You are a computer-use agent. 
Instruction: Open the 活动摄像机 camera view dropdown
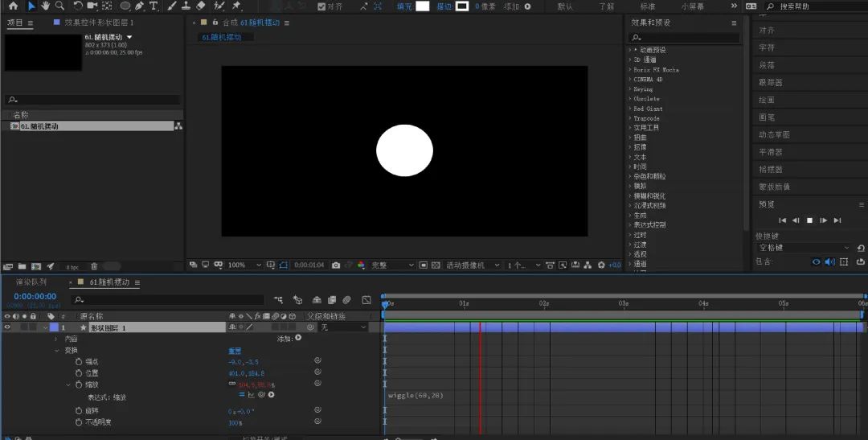[473, 265]
